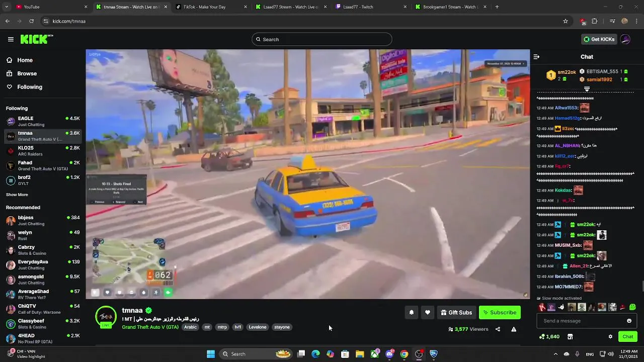Open the emoji picker in chat
Screen dimensions: 644x362
point(629,321)
